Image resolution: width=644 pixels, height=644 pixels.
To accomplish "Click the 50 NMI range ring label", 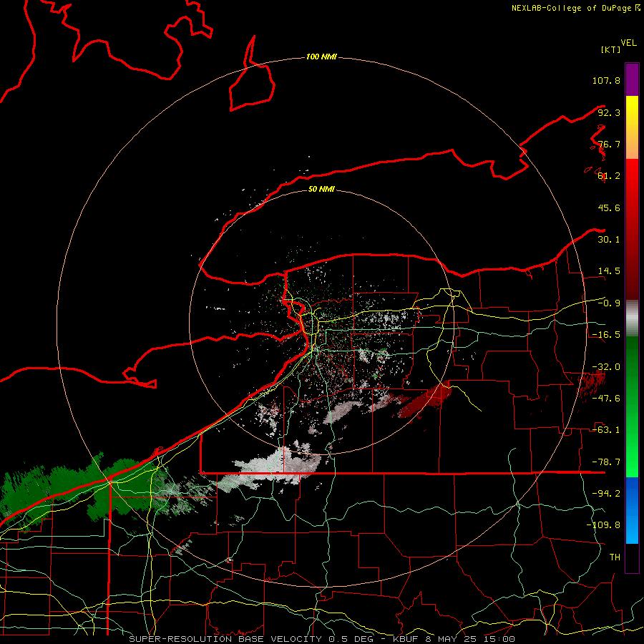I will pos(321,189).
